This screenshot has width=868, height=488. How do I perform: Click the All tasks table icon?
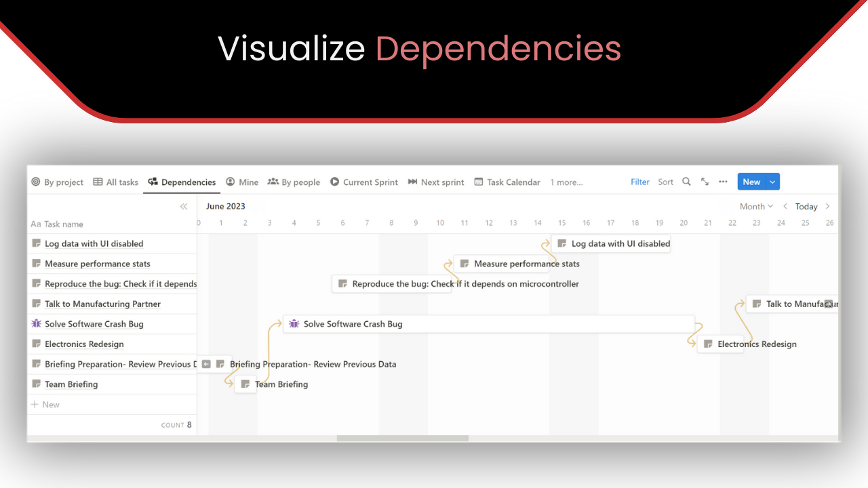98,182
